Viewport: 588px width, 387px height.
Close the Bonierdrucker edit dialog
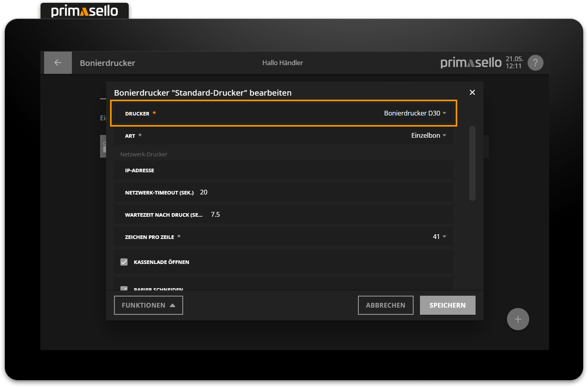pos(472,92)
